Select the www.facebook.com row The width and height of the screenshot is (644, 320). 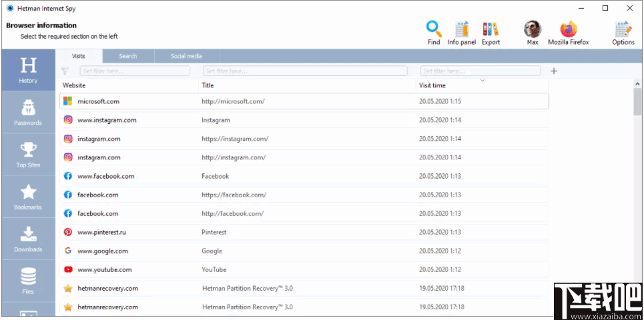tap(304, 177)
